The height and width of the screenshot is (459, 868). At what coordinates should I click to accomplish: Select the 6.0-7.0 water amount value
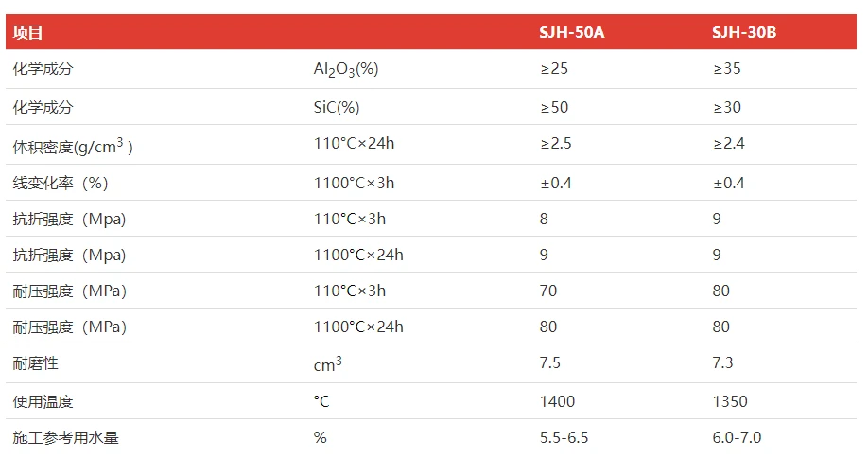coord(737,437)
